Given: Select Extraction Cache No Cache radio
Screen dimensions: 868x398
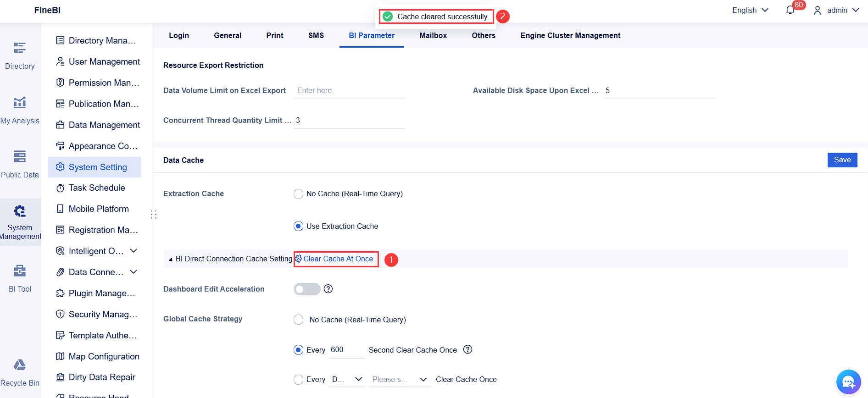Looking at the screenshot, I should tap(298, 194).
